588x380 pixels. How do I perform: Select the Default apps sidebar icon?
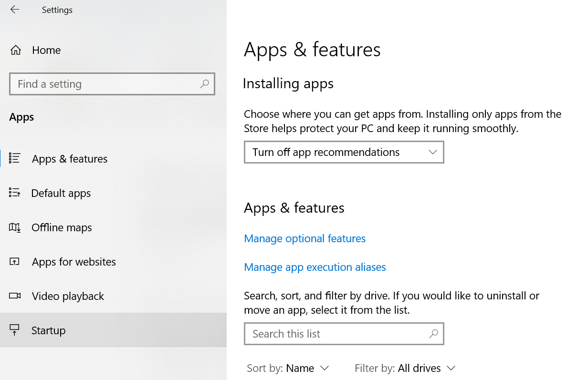15,193
